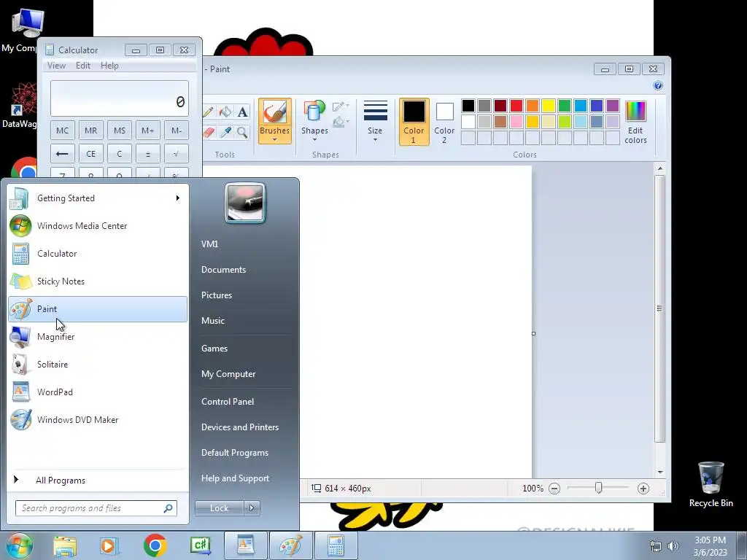Pick the yellow color swatch
Image resolution: width=747 pixels, height=560 pixels.
[x=548, y=106]
